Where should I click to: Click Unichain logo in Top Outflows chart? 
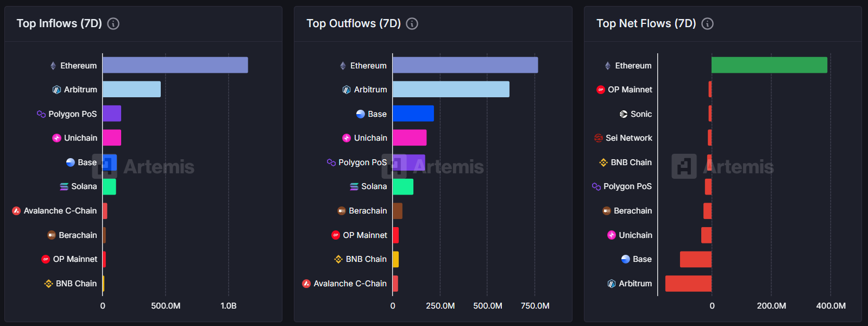coord(347,138)
